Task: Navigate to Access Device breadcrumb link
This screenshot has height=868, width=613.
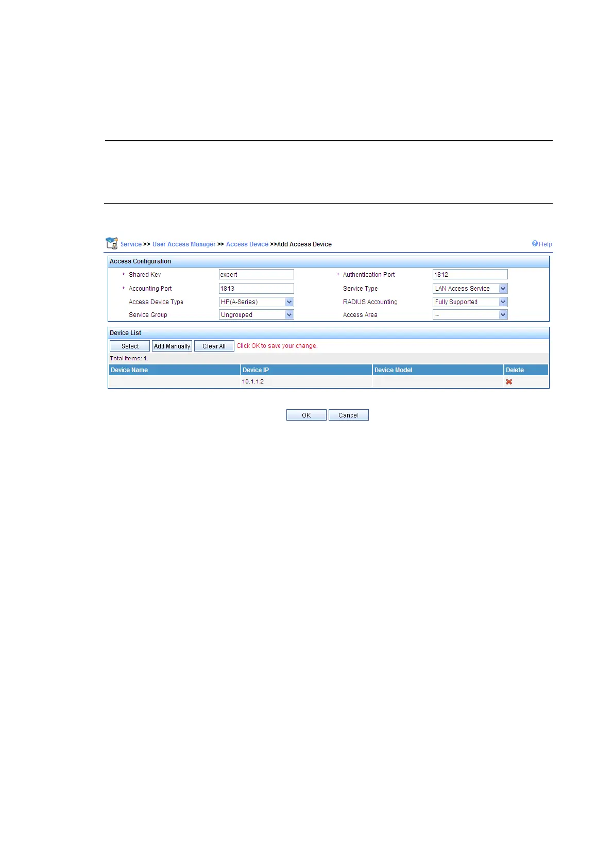Action: tap(247, 244)
